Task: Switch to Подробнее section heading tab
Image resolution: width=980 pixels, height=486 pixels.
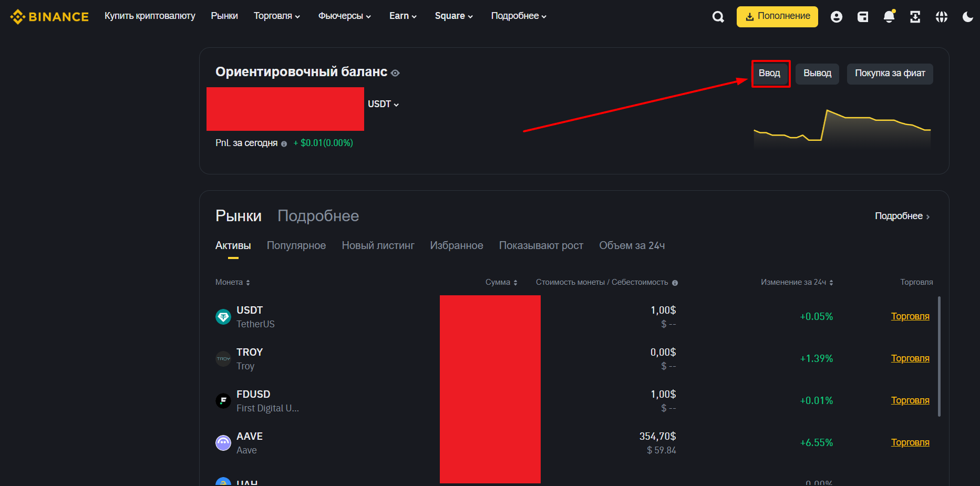Action: click(318, 216)
